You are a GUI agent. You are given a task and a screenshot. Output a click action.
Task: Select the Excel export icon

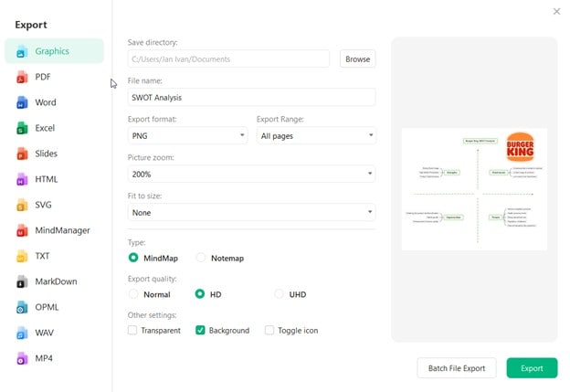pos(22,129)
